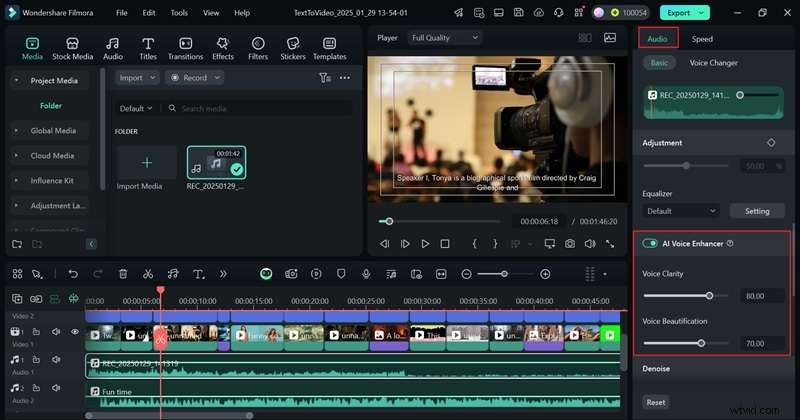Open the Filters panel

(258, 49)
